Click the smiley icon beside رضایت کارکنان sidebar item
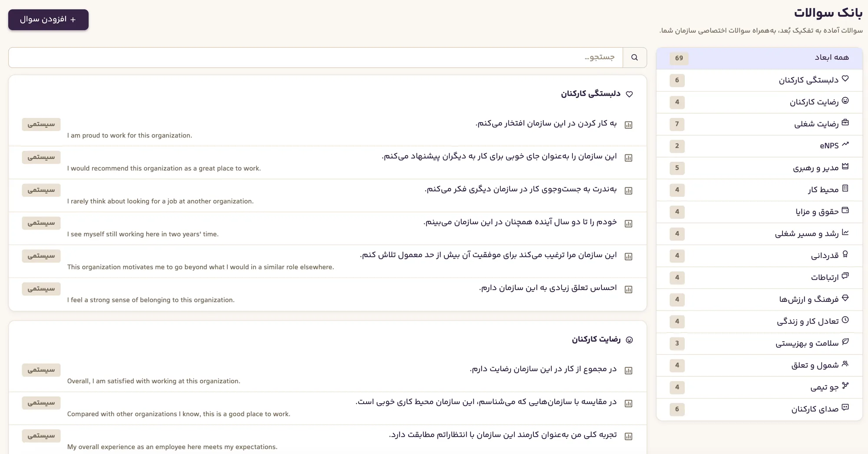The width and height of the screenshot is (868, 454). pyautogui.click(x=845, y=101)
